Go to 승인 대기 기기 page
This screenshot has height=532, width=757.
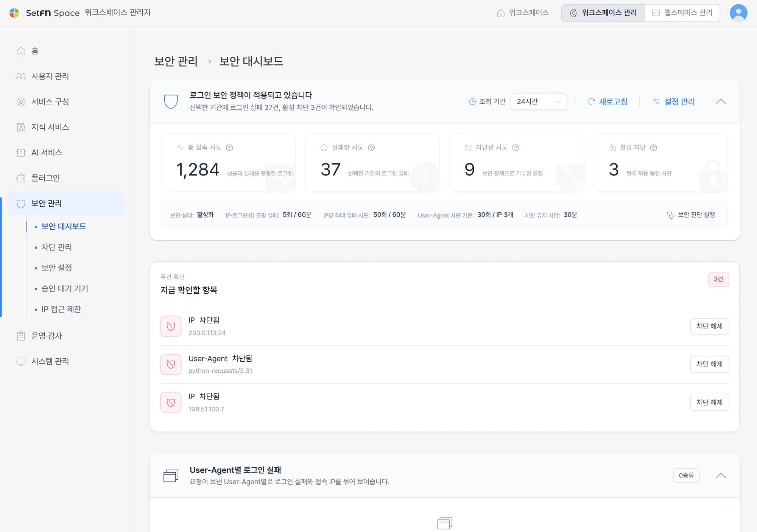point(65,289)
